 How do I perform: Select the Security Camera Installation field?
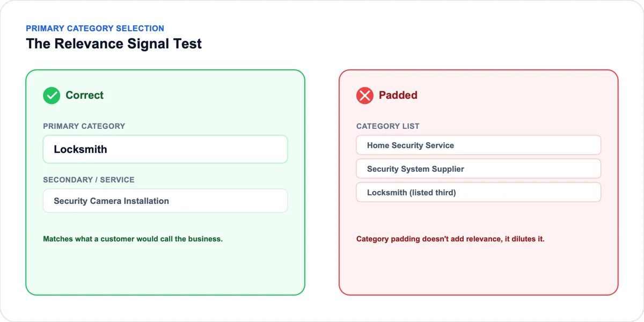165,201
